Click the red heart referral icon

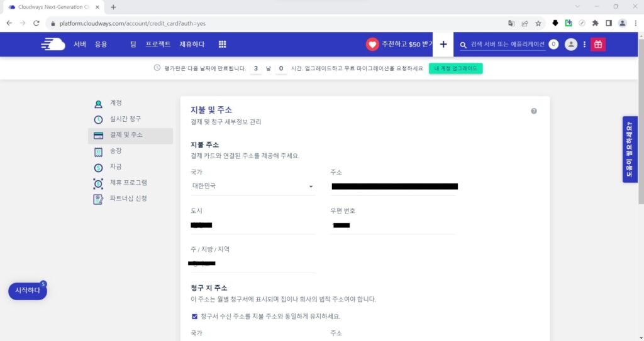coord(372,45)
